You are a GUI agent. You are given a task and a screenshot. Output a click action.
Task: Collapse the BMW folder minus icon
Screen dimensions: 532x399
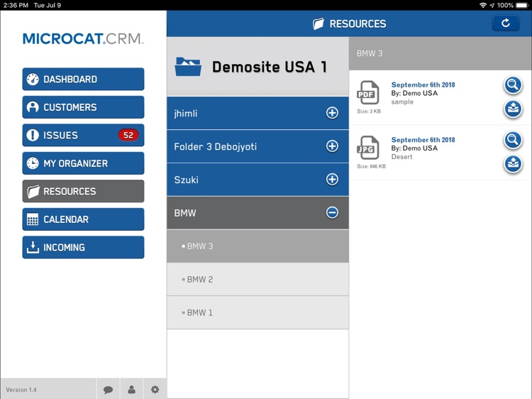point(332,212)
